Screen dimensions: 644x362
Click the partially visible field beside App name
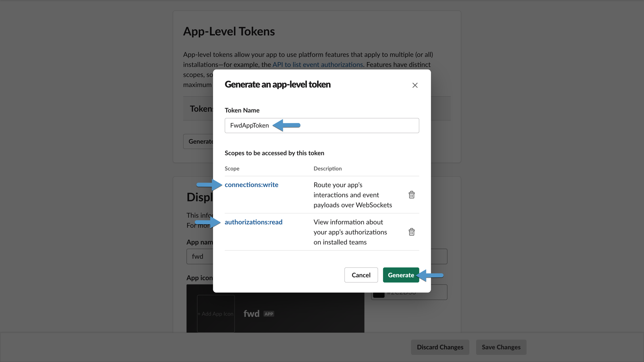[x=443, y=256]
